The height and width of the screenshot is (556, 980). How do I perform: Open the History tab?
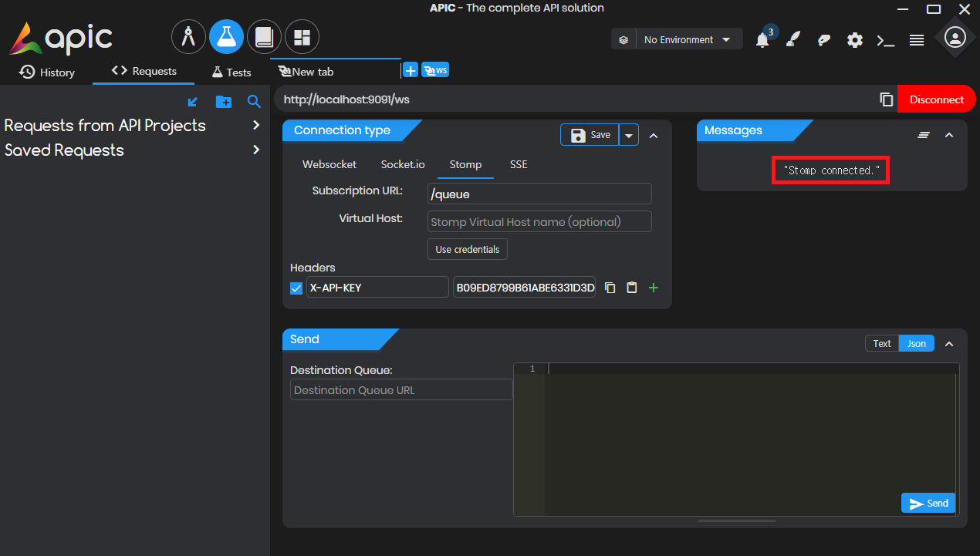point(46,72)
